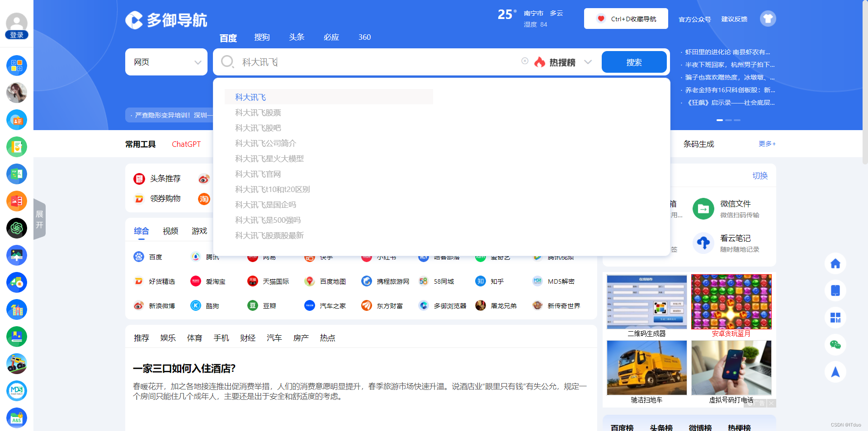Open the app grid icon in left sidebar
Image resolution: width=868 pixels, height=431 pixels.
17,66
